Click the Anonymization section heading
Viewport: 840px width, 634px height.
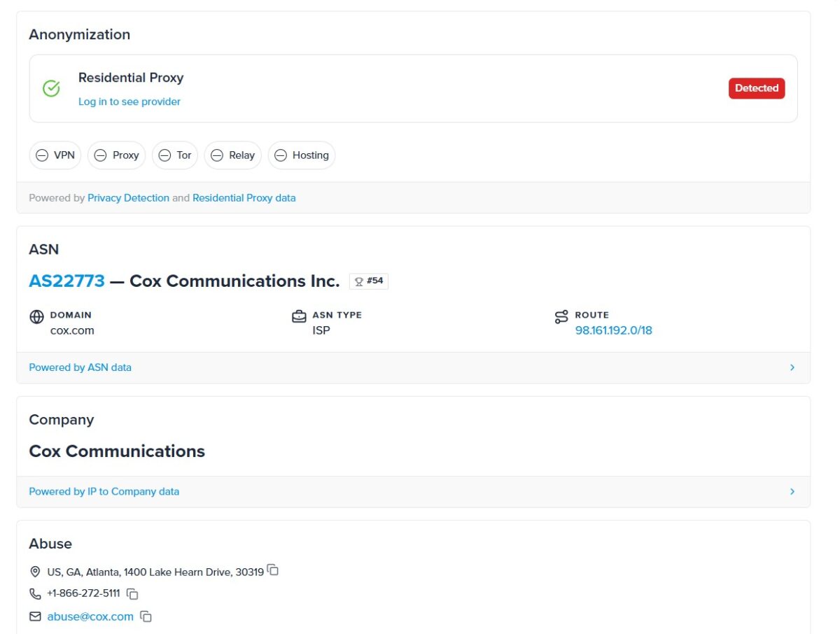(x=79, y=34)
